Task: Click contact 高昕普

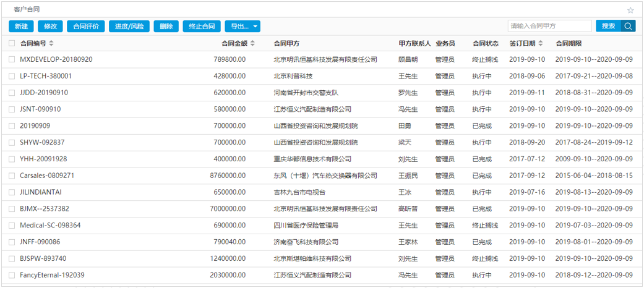Action: (x=408, y=209)
